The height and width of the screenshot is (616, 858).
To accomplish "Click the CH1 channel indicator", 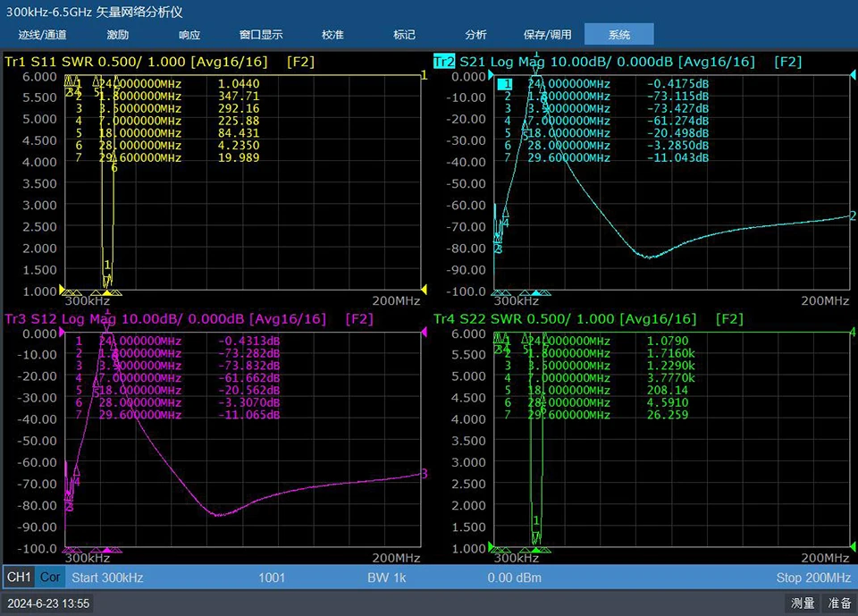I will click(x=19, y=578).
